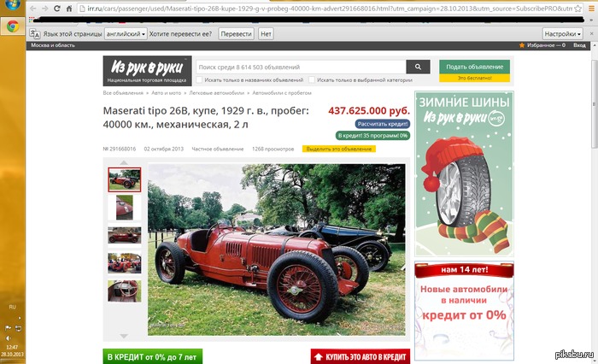Image resolution: width=598 pixels, height=364 pixels.
Task: Click in the search input field
Action: point(299,67)
